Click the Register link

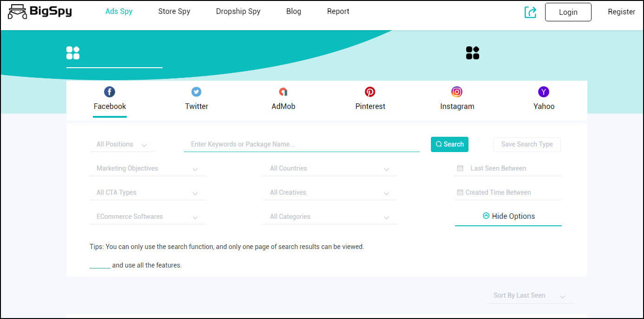[621, 12]
